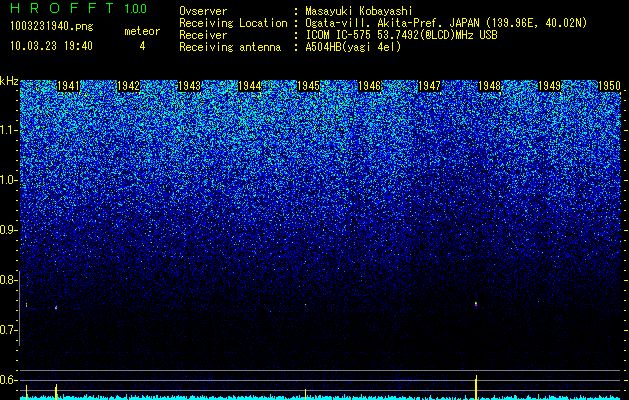Click the 1945 time marker label
The width and height of the screenshot is (629, 400).
[309, 86]
